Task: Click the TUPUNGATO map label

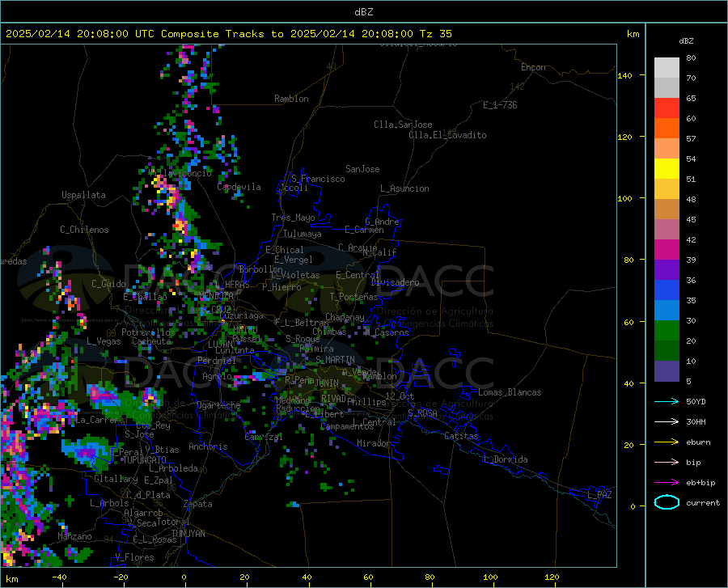Action: pyautogui.click(x=145, y=460)
